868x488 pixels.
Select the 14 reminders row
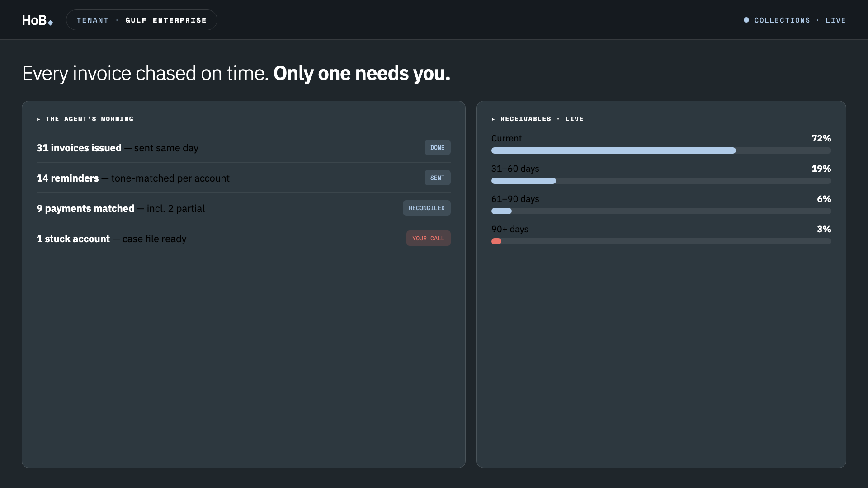(243, 178)
